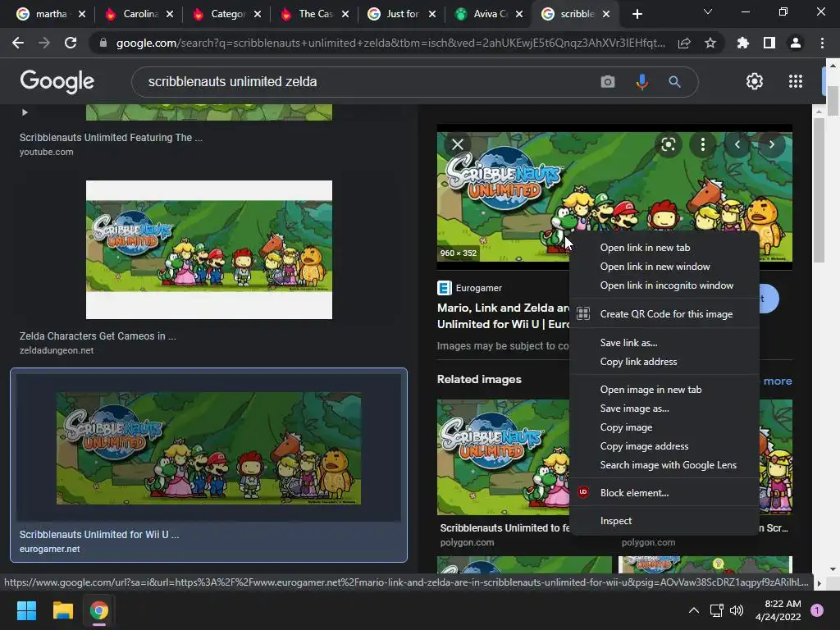This screenshot has width=840, height=630.
Task: Choose Save link as...
Action: tap(664, 343)
